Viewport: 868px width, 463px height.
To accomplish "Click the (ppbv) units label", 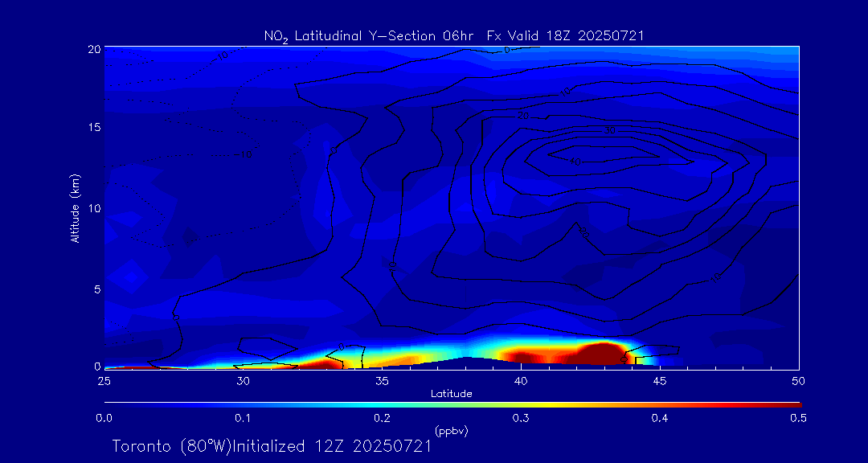I will pos(451,430).
